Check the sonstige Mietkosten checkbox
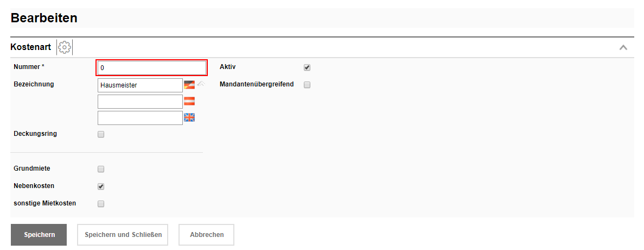This screenshot has height=250, width=644. coord(101,204)
